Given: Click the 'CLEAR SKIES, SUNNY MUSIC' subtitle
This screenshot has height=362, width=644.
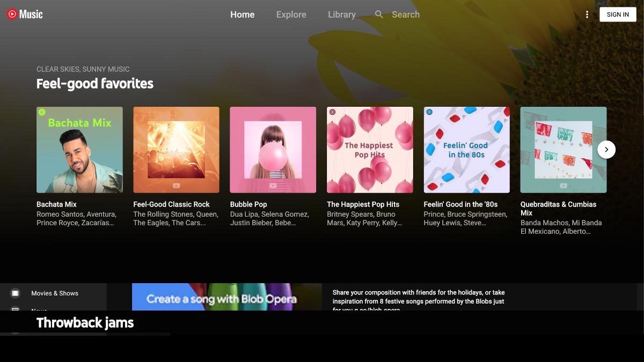Looking at the screenshot, I should pos(83,69).
